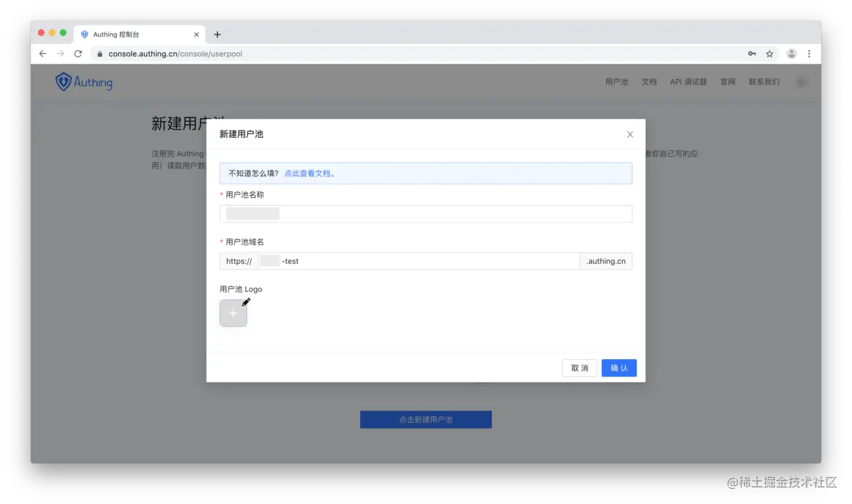Click the plus logo upload box
The height and width of the screenshot is (504, 852).
[x=233, y=313]
